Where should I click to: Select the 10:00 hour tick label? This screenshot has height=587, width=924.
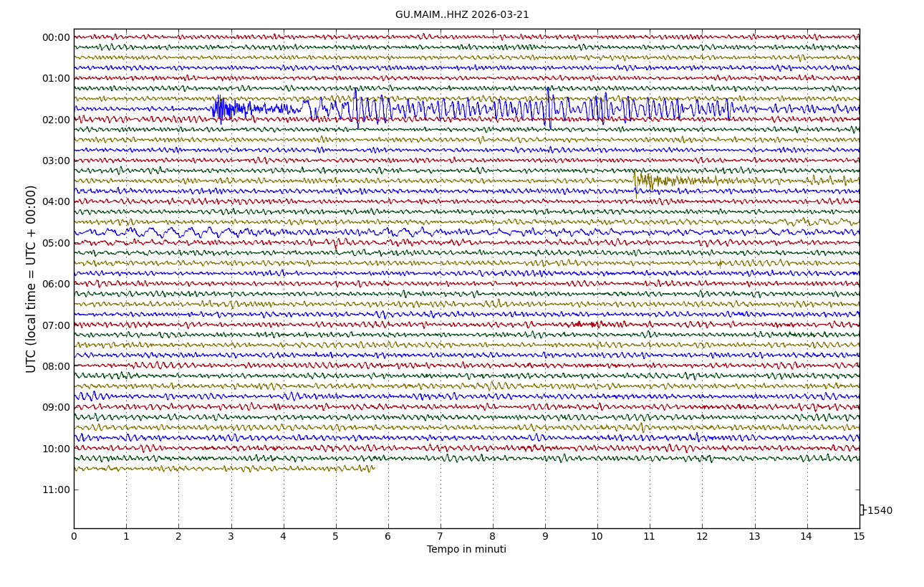pos(56,449)
